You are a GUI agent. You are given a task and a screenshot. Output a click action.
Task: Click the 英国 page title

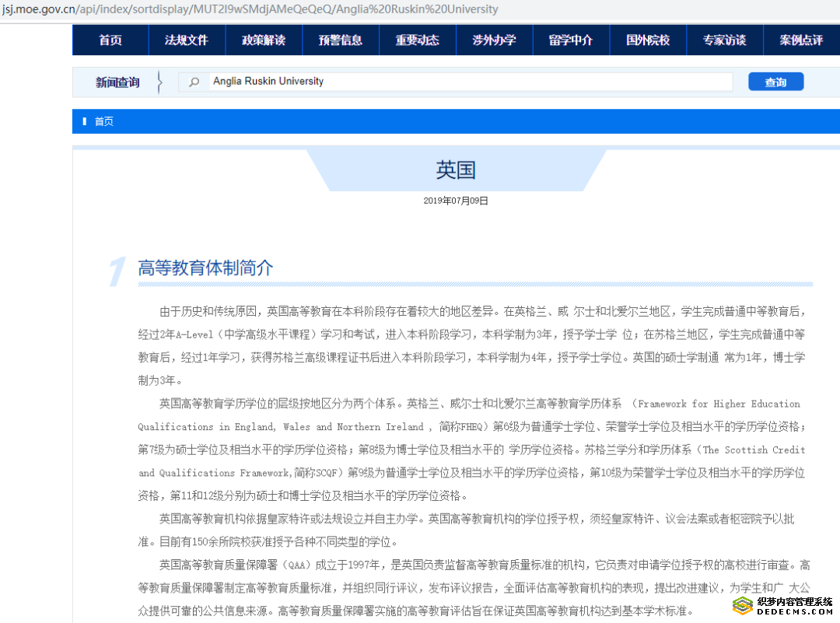456,170
